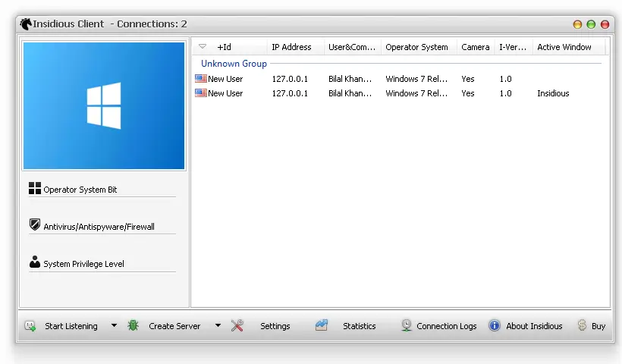Click the triangle arrow beside the +Id column
This screenshot has height=364, width=622.
pyautogui.click(x=203, y=47)
